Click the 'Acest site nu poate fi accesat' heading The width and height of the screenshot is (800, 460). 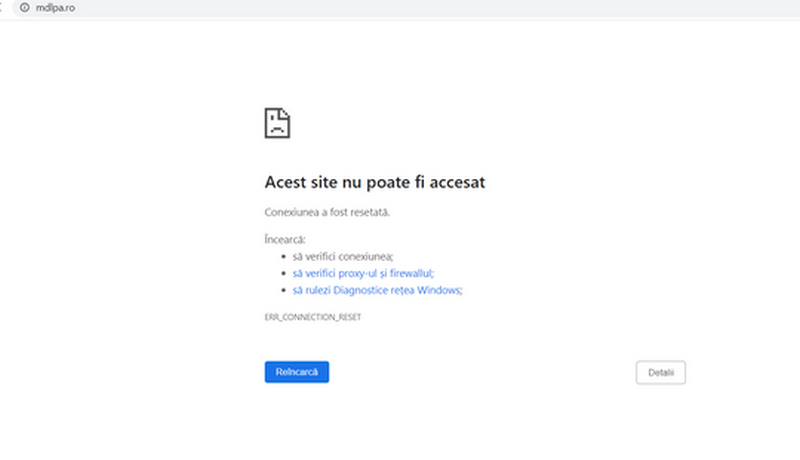(x=375, y=183)
